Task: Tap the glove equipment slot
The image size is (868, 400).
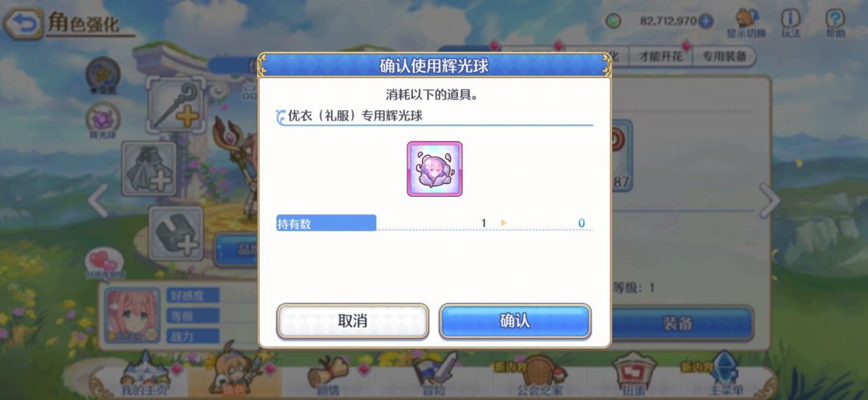Action: (175, 233)
